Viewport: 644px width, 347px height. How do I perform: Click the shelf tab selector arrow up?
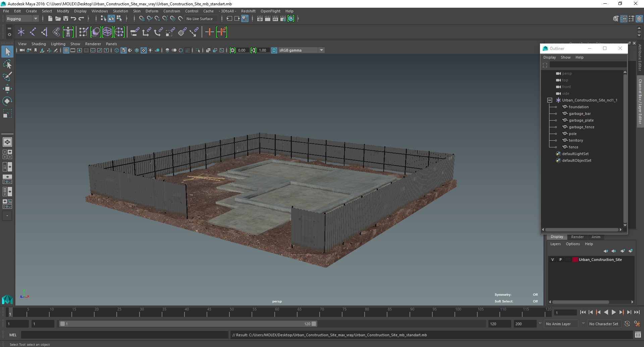click(639, 29)
